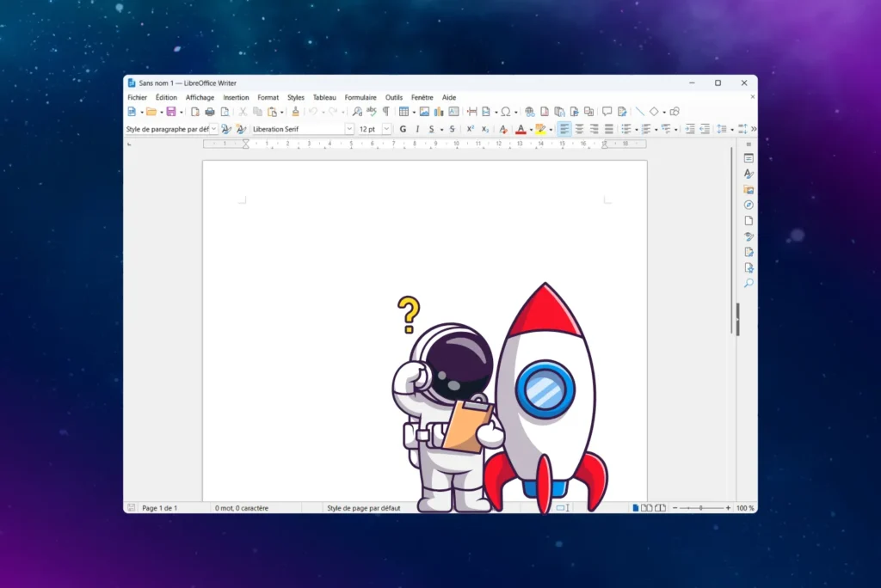Open the special character Omega icon
The image size is (881, 588).
click(505, 112)
